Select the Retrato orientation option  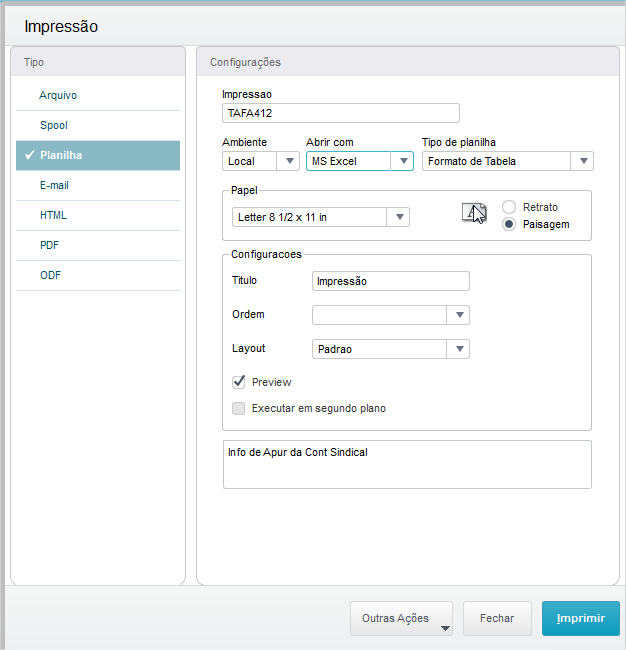pos(509,207)
